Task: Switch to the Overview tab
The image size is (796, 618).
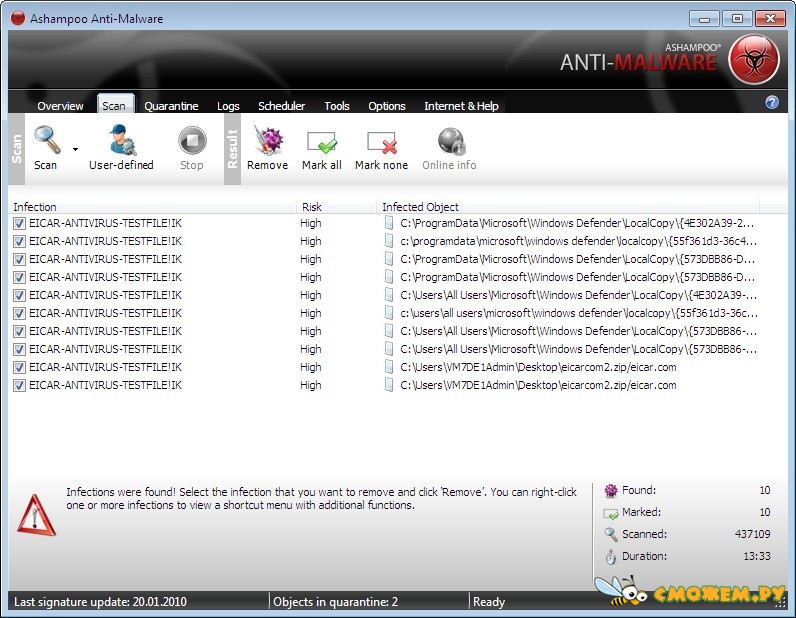Action: [x=60, y=106]
